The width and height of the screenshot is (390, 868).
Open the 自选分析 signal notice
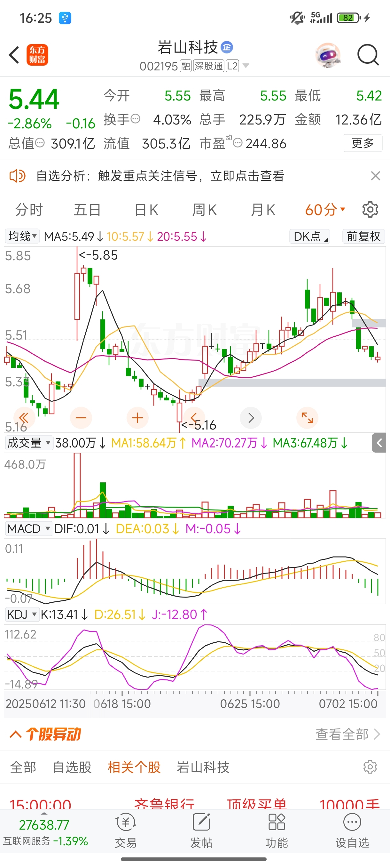point(160,176)
